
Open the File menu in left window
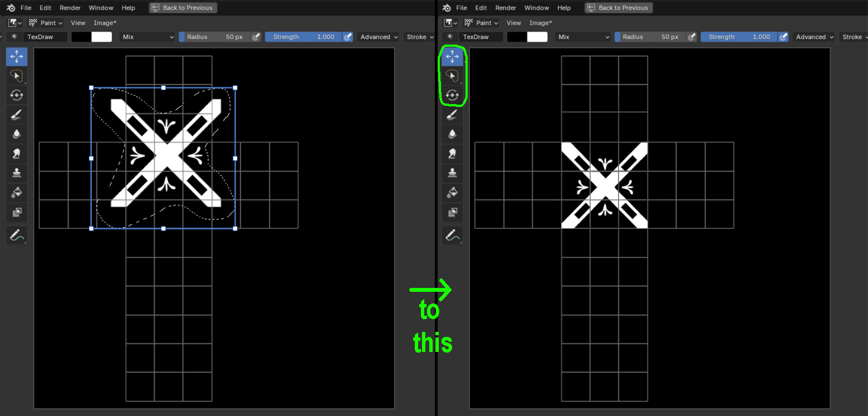tap(26, 8)
